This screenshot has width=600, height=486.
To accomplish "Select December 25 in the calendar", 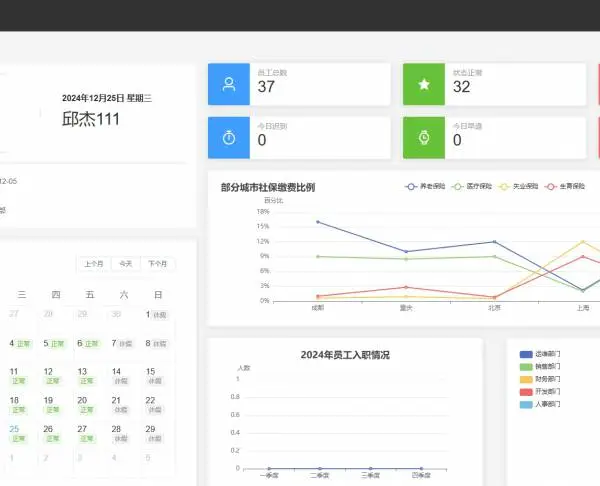I will [x=18, y=434].
